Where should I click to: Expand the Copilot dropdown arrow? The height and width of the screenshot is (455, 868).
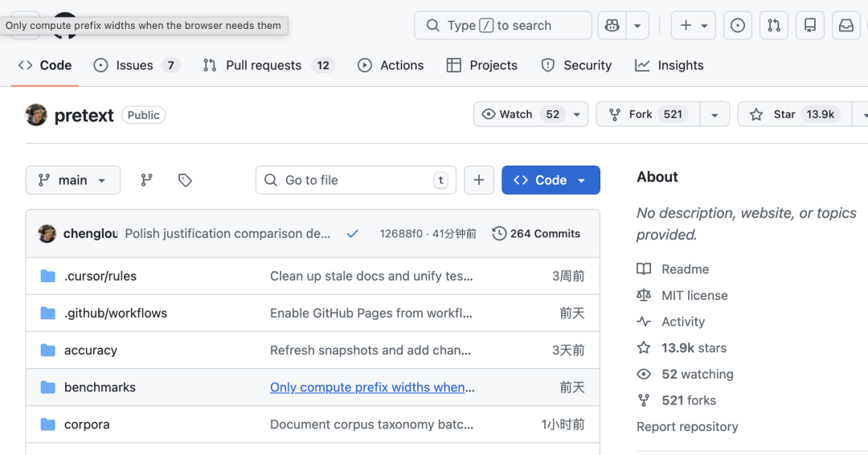coord(637,26)
